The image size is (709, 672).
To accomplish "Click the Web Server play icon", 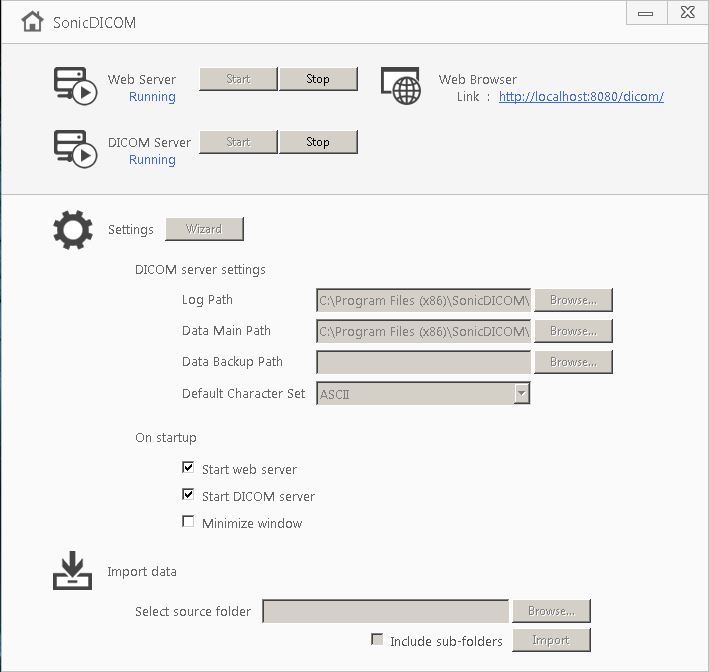I will coord(75,86).
